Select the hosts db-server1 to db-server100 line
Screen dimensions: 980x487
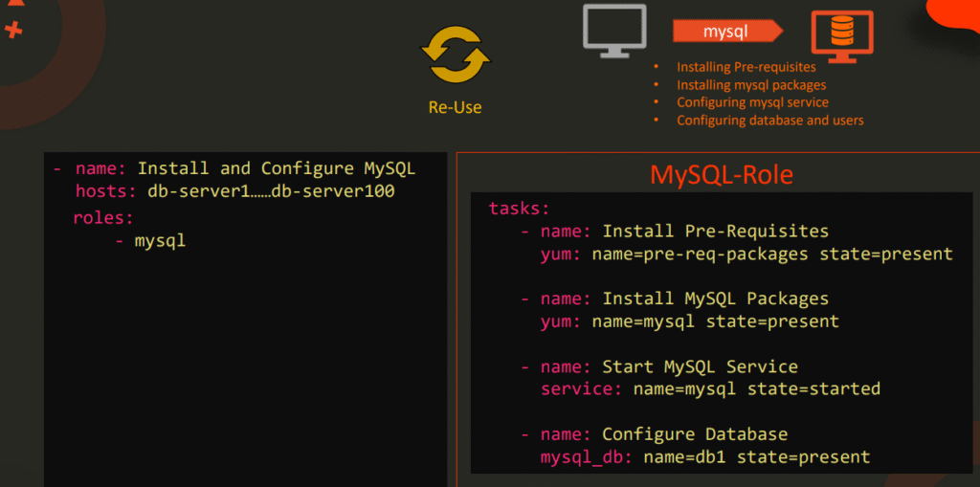pos(234,191)
